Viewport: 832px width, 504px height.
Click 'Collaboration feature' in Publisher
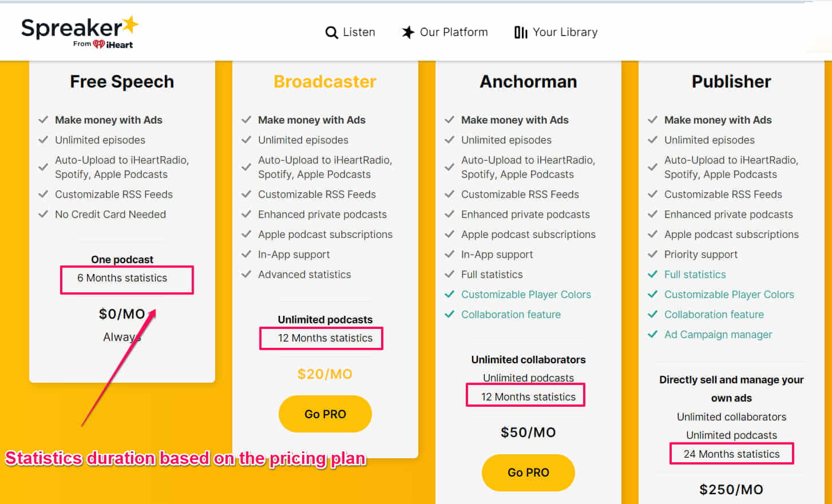tap(714, 315)
